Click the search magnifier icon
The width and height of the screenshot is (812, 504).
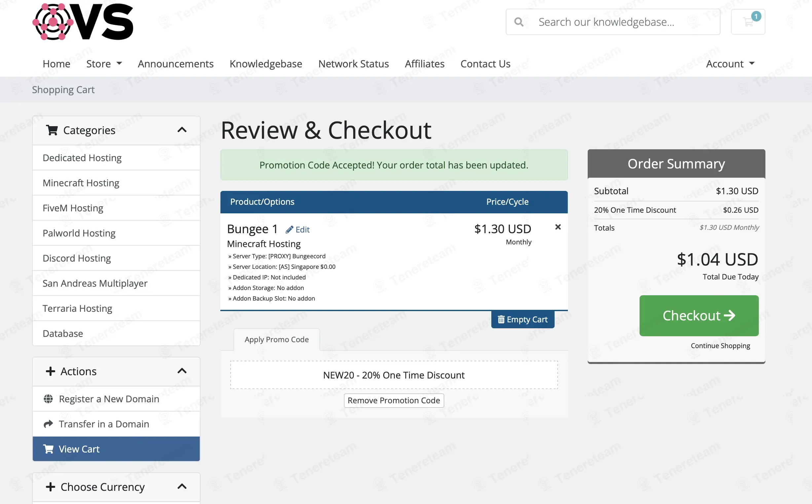[519, 22]
